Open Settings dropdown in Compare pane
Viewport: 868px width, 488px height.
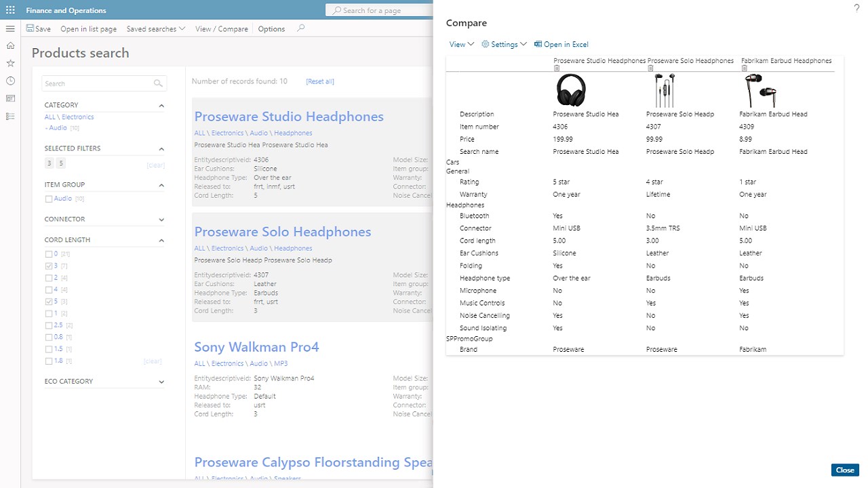click(504, 44)
